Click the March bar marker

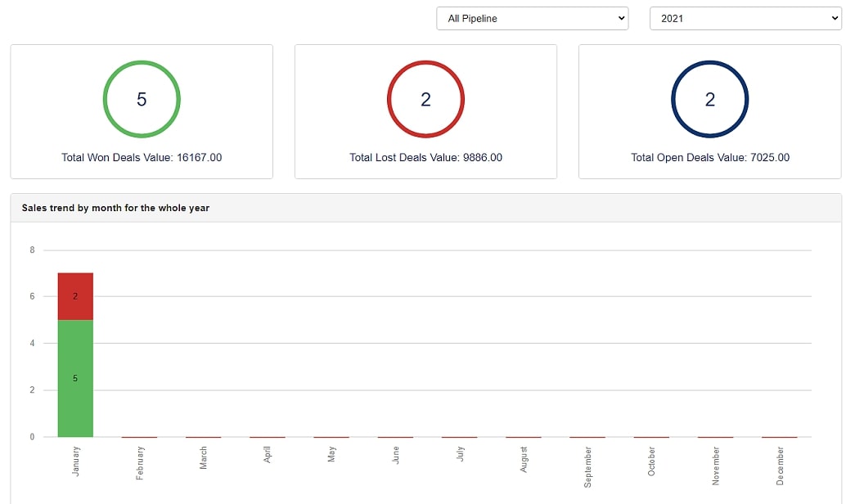click(204, 437)
